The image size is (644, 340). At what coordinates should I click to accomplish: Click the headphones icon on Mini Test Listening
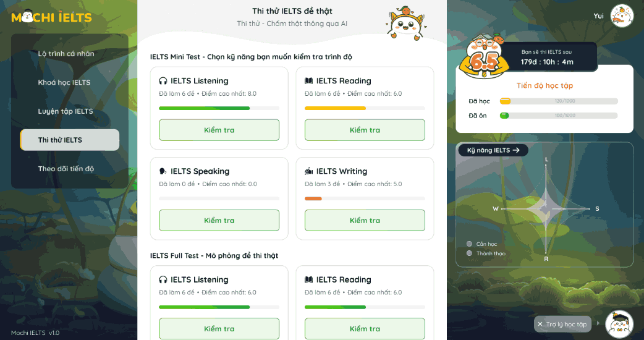[x=163, y=81]
